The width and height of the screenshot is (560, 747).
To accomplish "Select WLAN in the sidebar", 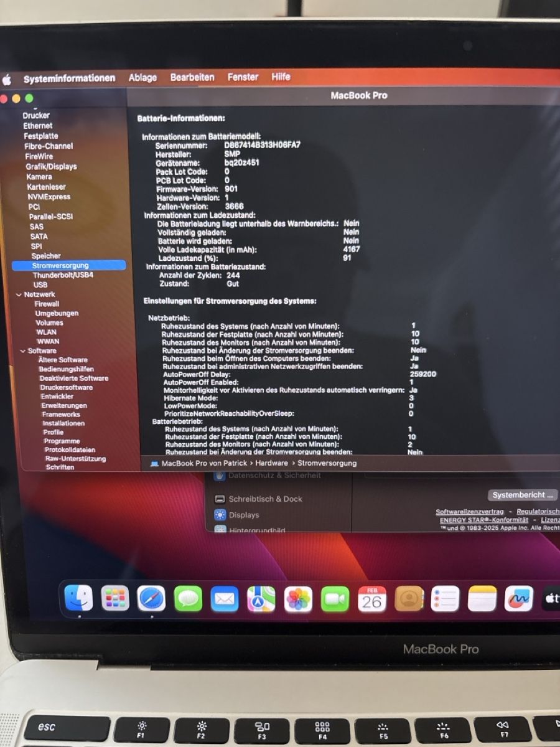I will [47, 332].
